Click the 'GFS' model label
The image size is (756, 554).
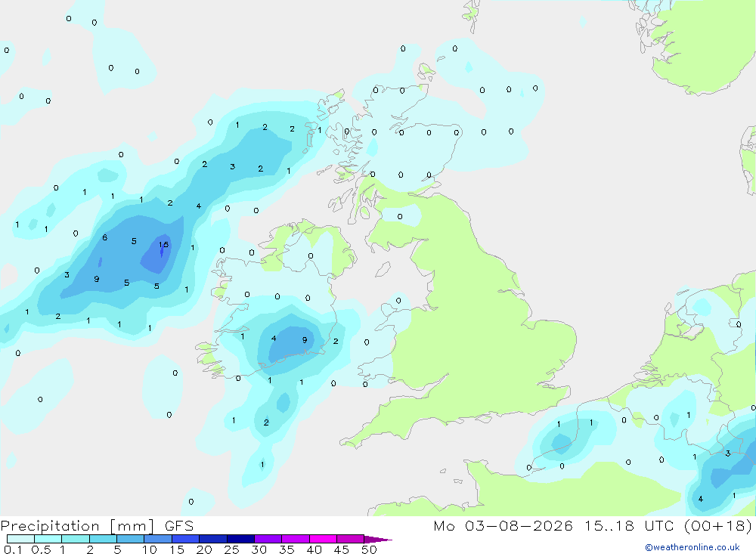(x=179, y=525)
